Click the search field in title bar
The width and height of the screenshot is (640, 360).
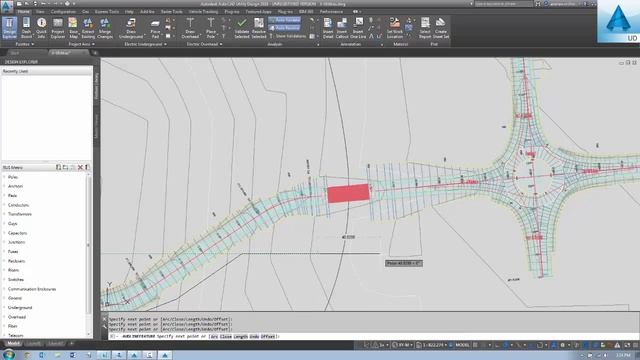click(x=504, y=4)
